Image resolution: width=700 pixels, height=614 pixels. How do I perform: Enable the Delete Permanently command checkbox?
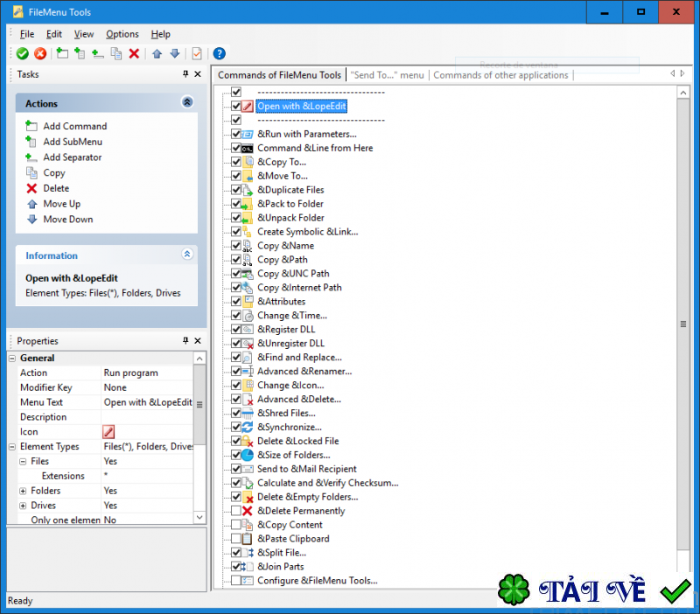(234, 511)
